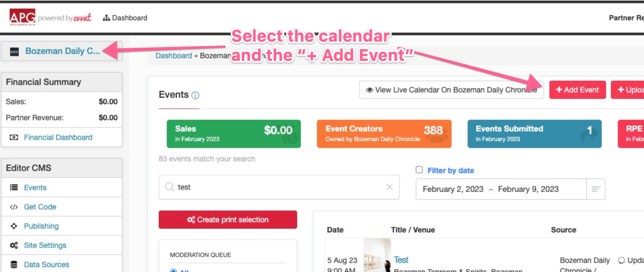Screen dimensions: 644x272
Task: Select the All moderation queue radio button
Action: coord(173,270)
